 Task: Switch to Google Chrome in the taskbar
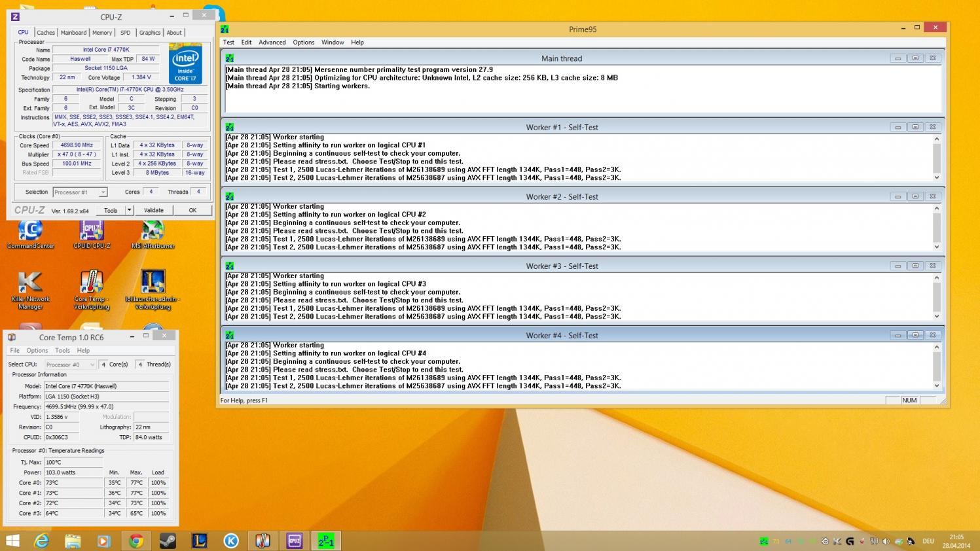coord(136,541)
